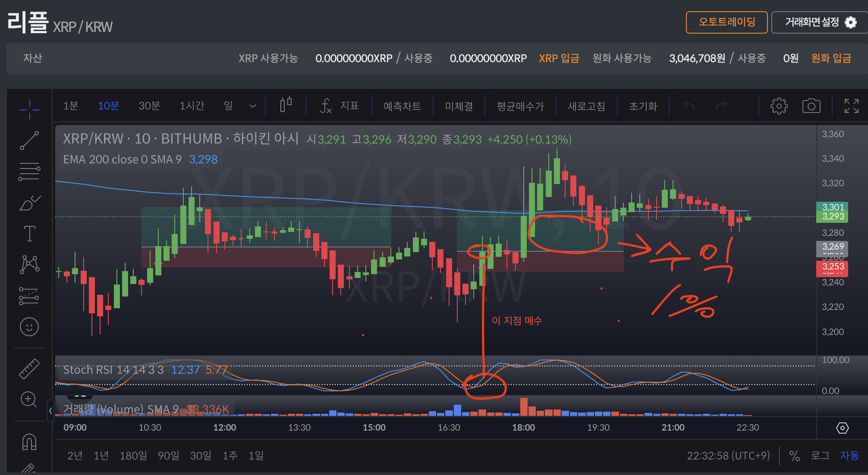Select the 30일 date range
868x475 pixels.
click(201, 456)
